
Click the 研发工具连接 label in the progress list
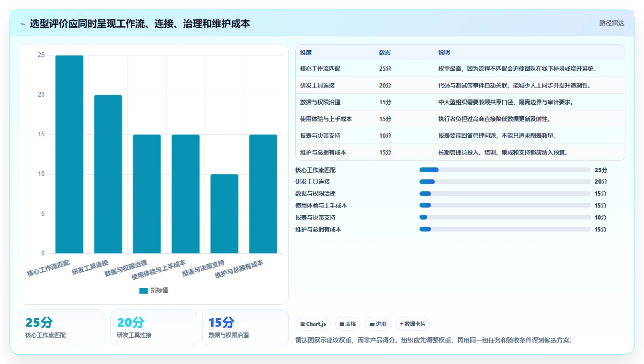click(x=313, y=182)
